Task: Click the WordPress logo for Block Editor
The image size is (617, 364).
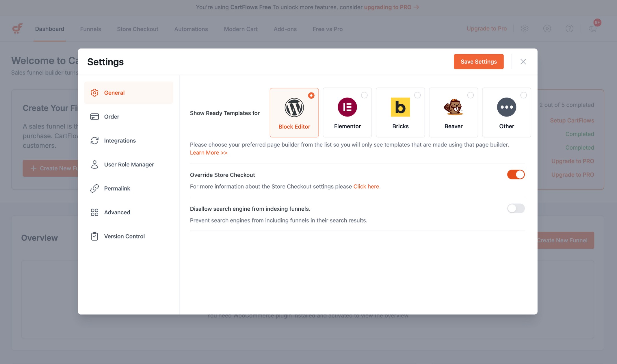Action: [294, 107]
